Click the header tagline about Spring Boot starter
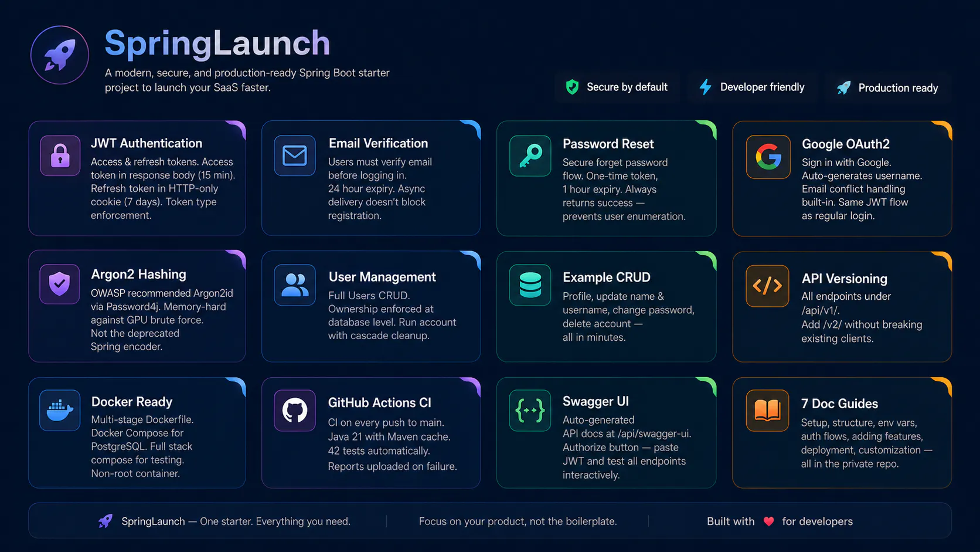The image size is (980, 552). click(x=247, y=80)
